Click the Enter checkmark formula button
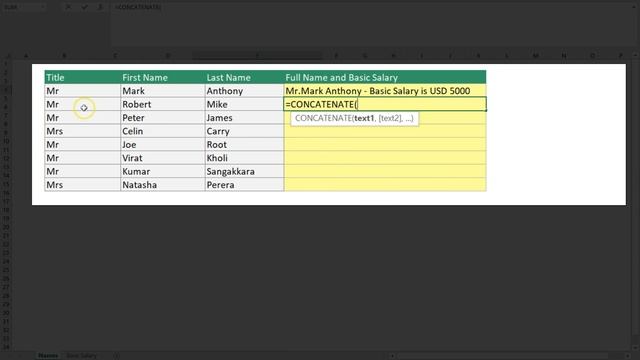This screenshot has height=360, width=640. (x=84, y=7)
